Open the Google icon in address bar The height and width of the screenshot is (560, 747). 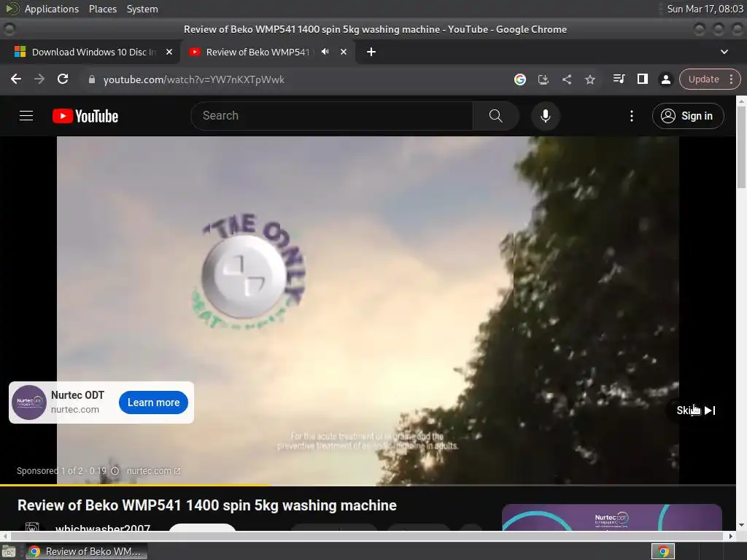click(x=519, y=79)
